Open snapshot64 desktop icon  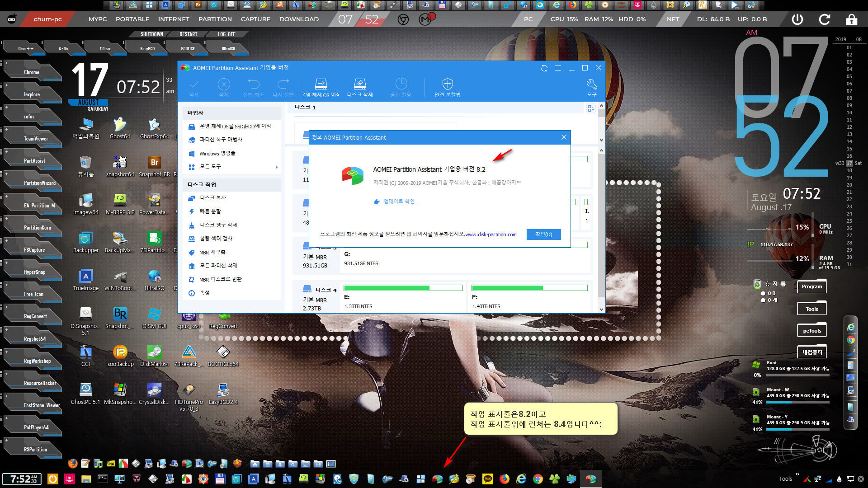[120, 166]
